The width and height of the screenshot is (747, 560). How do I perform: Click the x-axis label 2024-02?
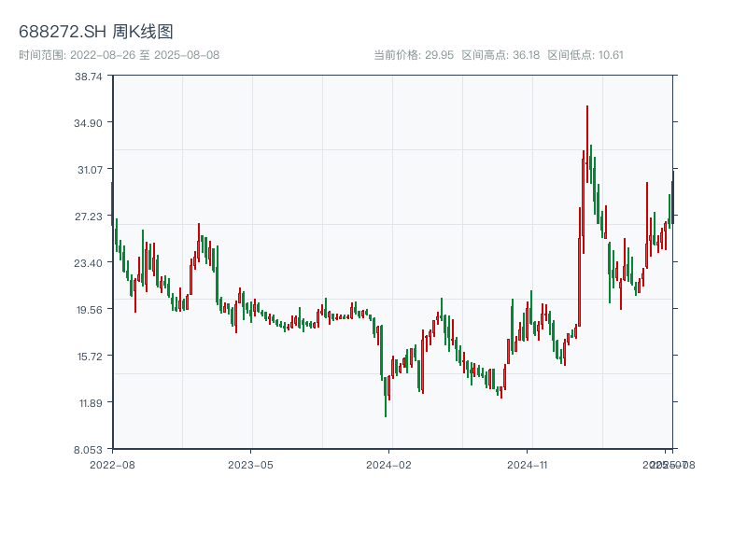point(388,465)
